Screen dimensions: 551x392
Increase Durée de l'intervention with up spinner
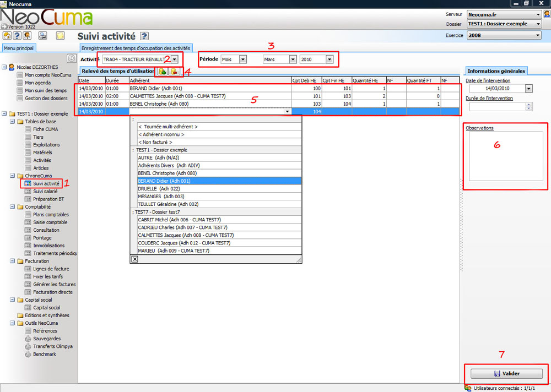point(529,104)
